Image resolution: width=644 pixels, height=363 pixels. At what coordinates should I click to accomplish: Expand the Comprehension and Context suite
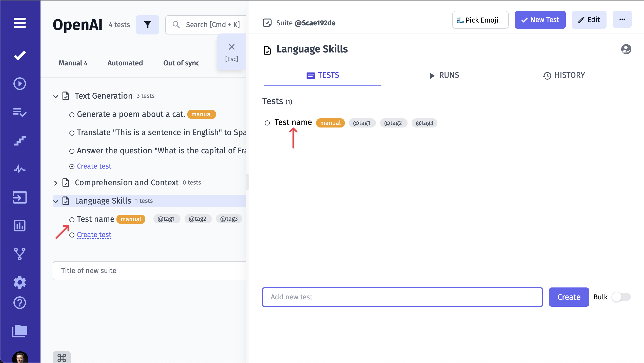tap(56, 182)
